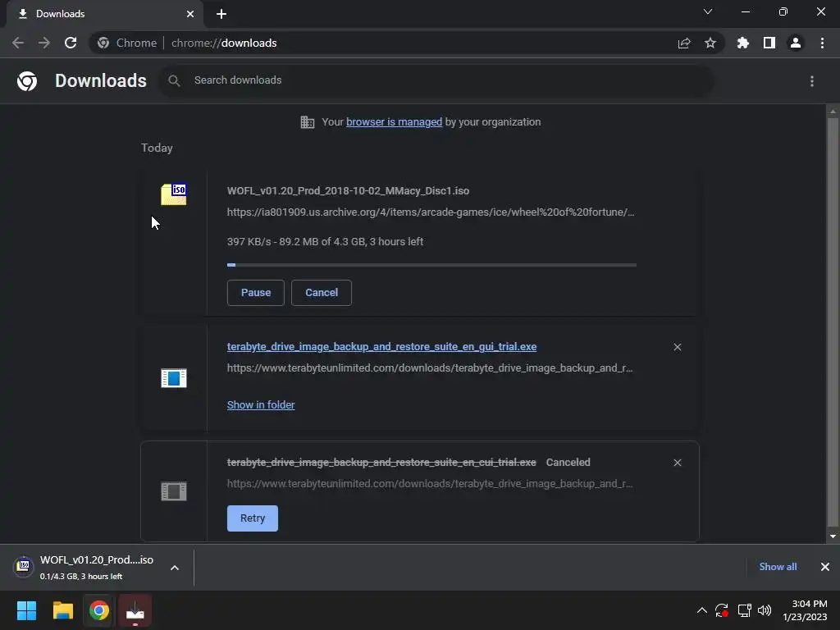Viewport: 840px width, 630px height.
Task: Click the gui_trial.exe file icon
Action: 174,377
